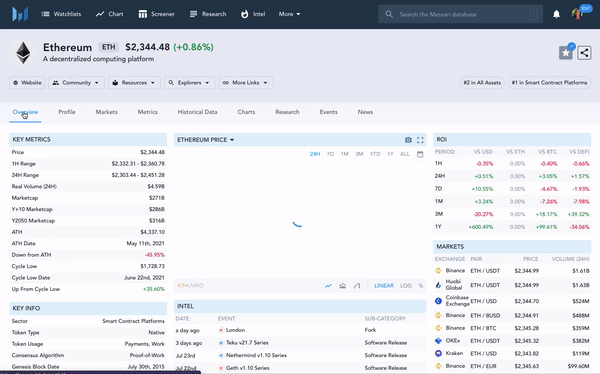Click the #2 in All Assets badge
The image size is (600, 374).
click(482, 83)
